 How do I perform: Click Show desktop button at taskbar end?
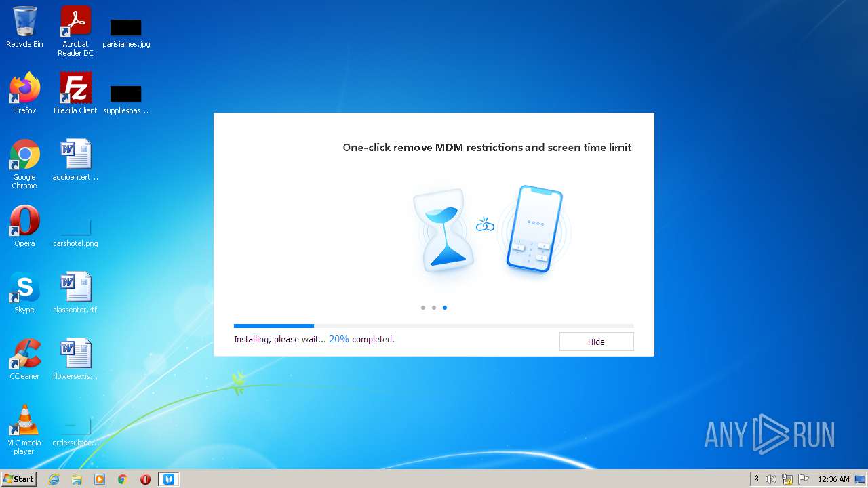pos(861,479)
